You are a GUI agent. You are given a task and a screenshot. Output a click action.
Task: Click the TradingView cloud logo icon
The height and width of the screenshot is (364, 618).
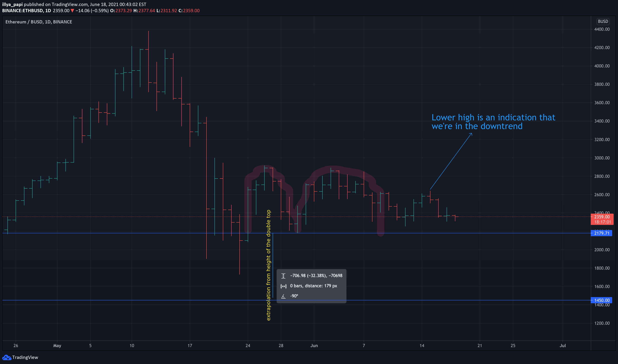(7, 357)
